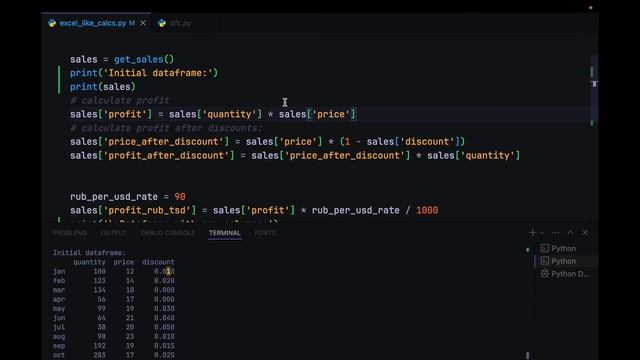Click the discount column header in terminal
Screen dimensions: 640x360
(x=158, y=262)
